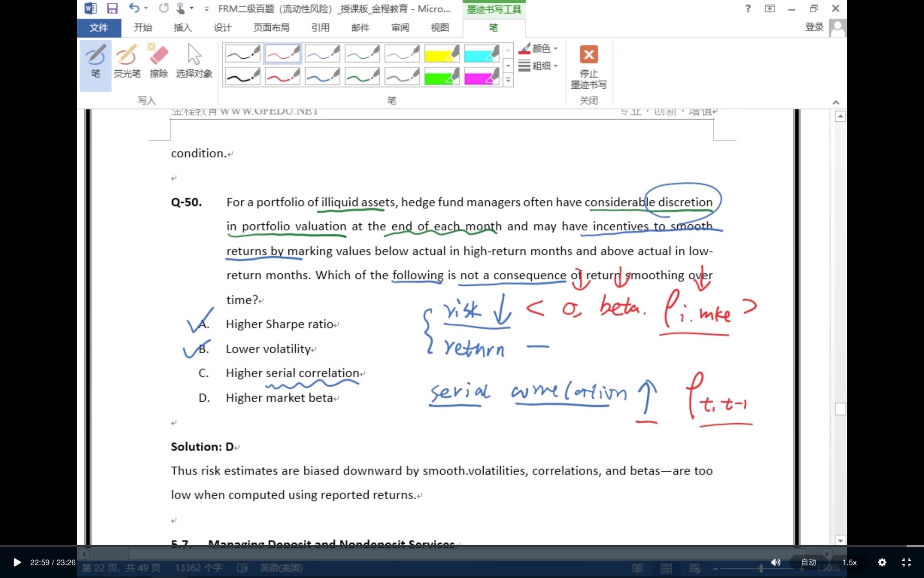
Task: Switch to the 审阅 Review tab
Action: (x=400, y=28)
